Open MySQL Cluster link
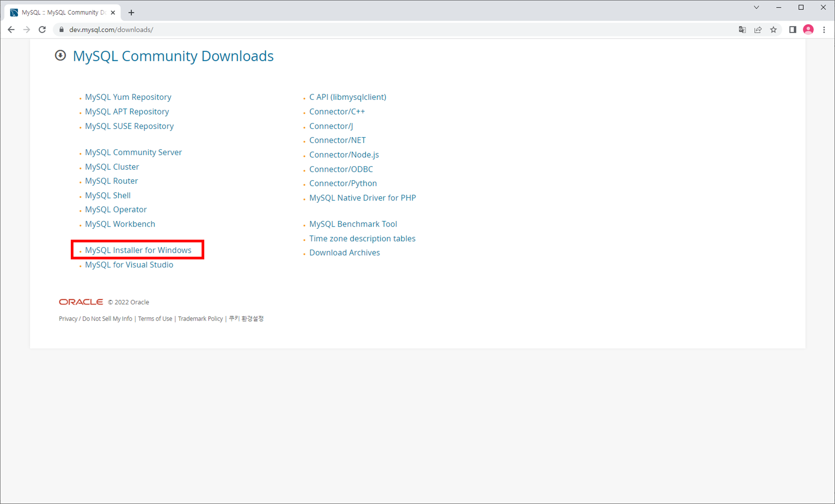 (x=112, y=167)
